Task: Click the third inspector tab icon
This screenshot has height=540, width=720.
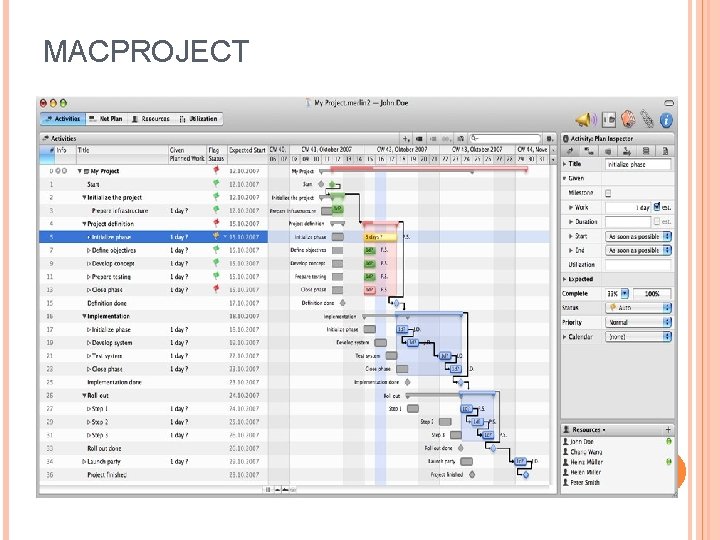Action: tap(608, 151)
